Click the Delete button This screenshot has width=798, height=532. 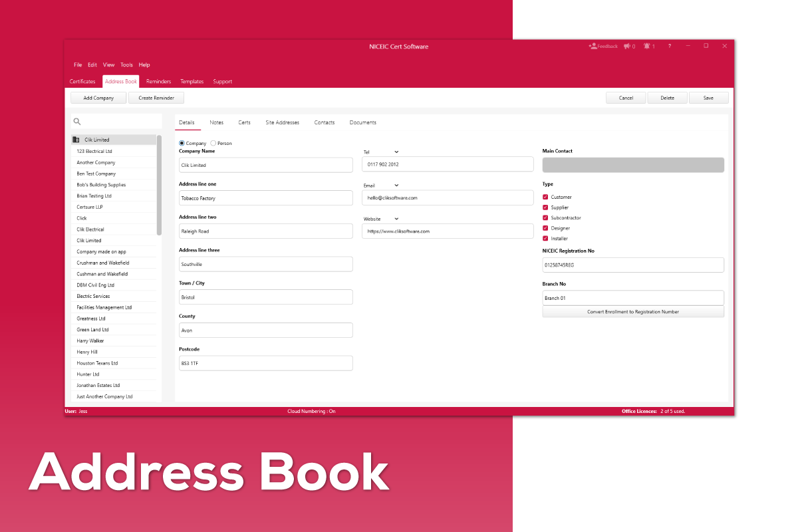click(668, 98)
